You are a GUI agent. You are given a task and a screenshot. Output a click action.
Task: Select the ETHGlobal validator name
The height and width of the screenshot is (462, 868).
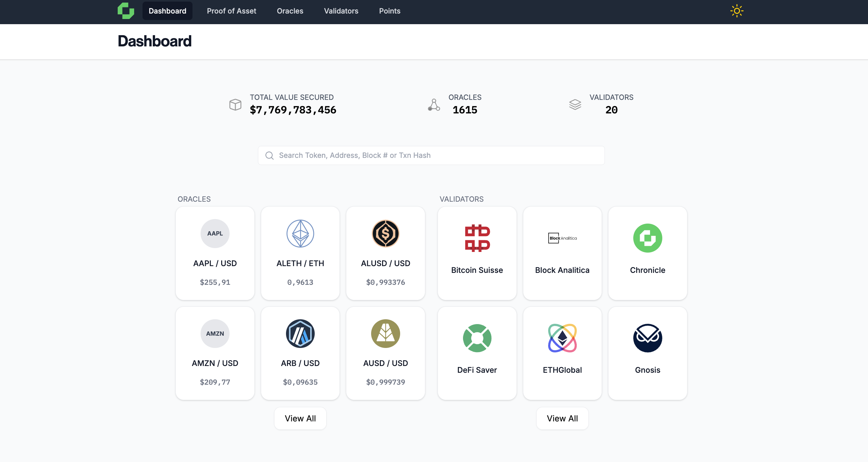pos(562,370)
